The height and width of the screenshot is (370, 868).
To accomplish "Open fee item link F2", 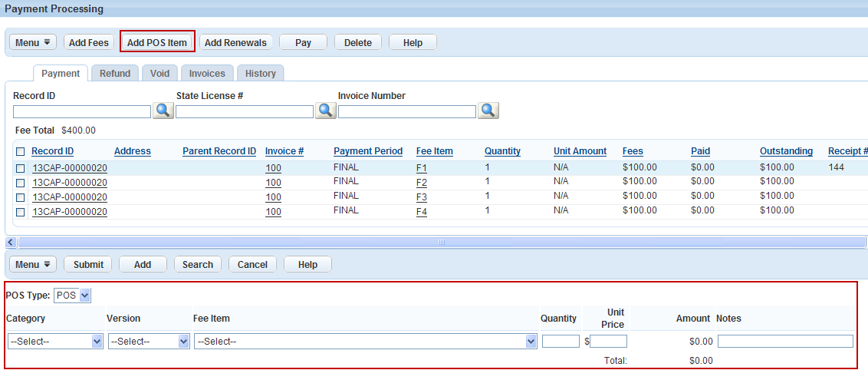I will (x=421, y=183).
